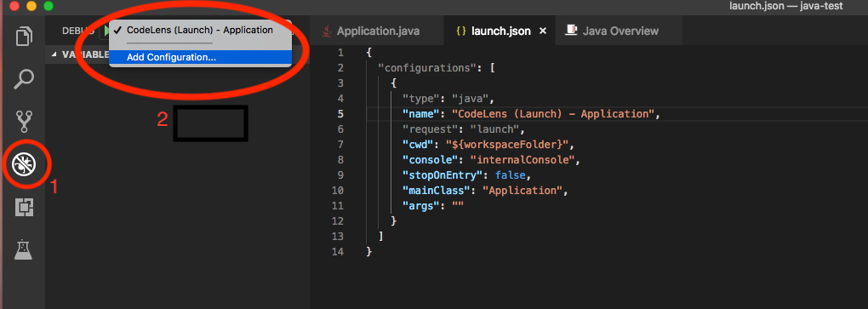Select Add Configuration... menu entry

[x=200, y=57]
